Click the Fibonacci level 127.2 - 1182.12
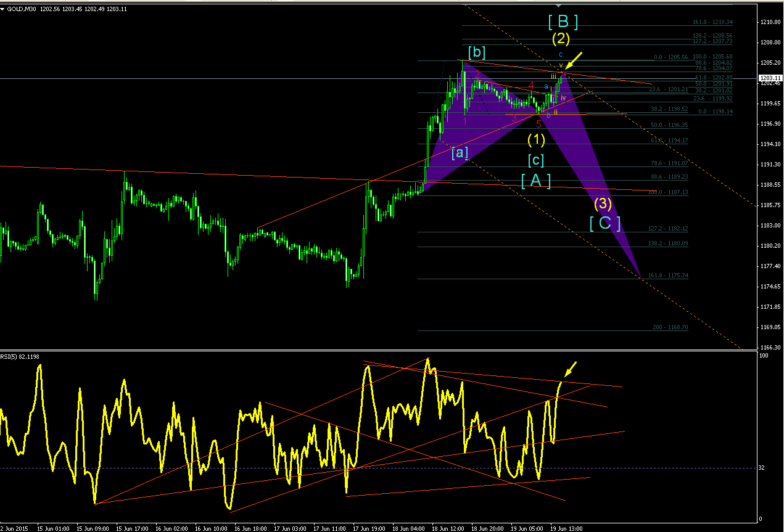 pyautogui.click(x=668, y=229)
